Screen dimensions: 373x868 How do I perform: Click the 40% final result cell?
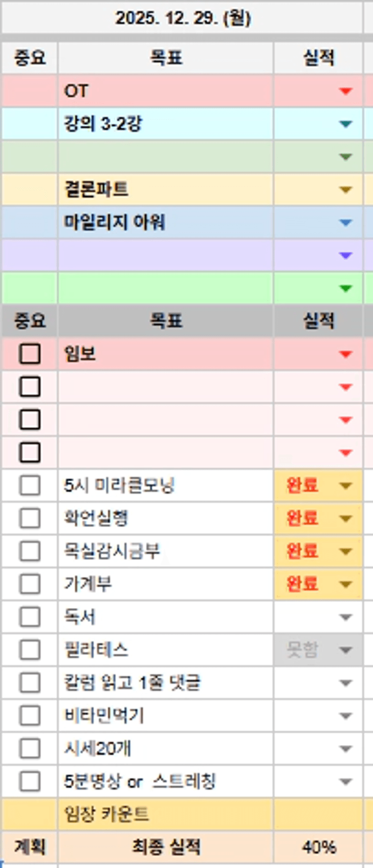(318, 847)
